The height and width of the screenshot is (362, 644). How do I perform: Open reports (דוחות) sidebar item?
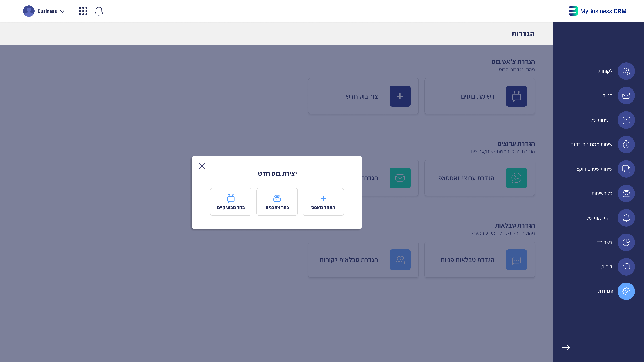(x=626, y=267)
